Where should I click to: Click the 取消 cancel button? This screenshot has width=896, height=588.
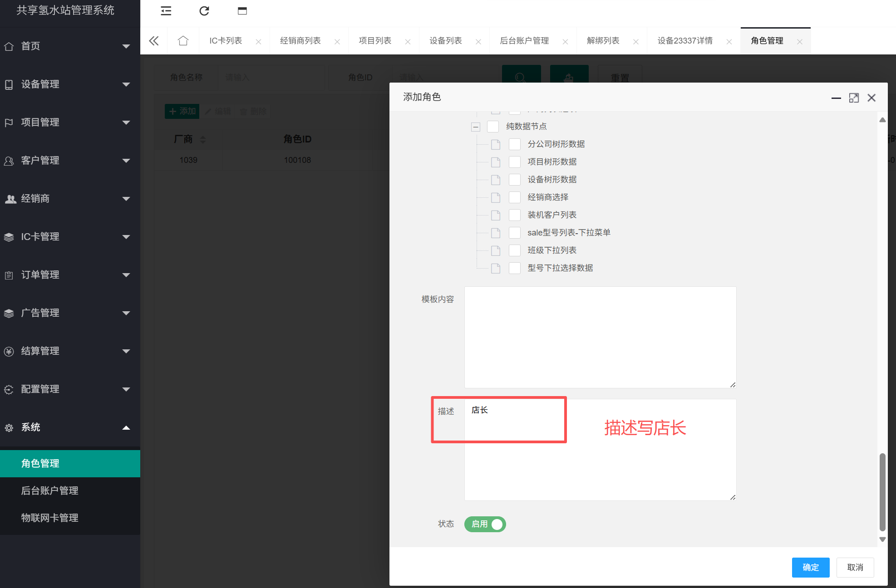coord(855,568)
